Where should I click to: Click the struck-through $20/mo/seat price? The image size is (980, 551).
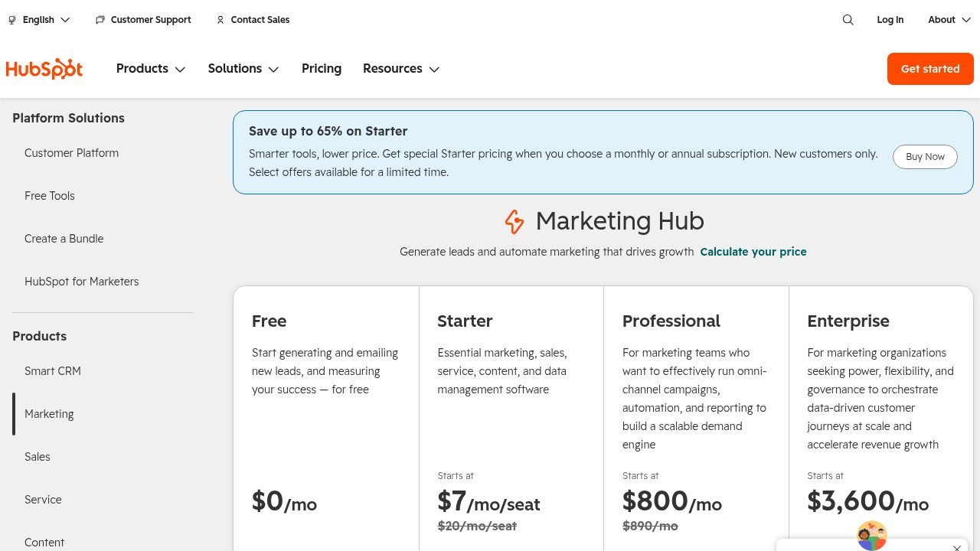coord(477,526)
